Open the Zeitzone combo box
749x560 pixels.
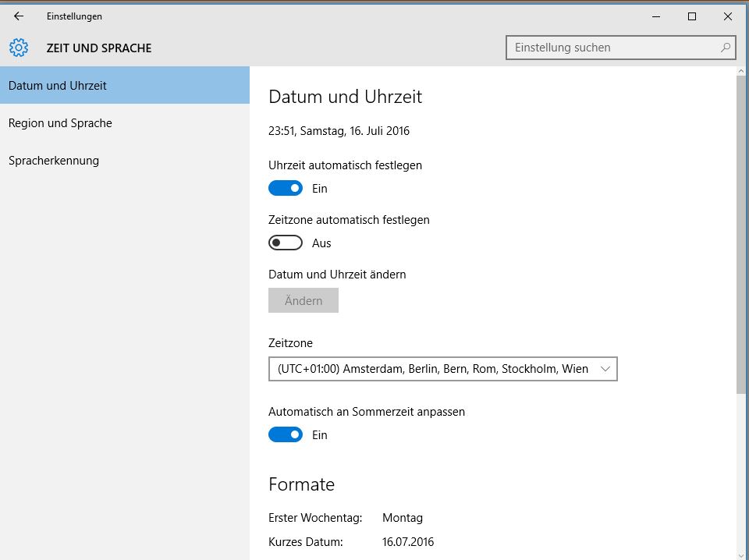[x=443, y=369]
